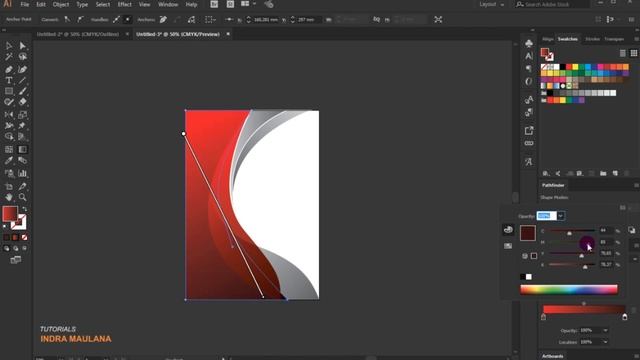This screenshot has width=640, height=360.
Task: Select the Type tool
Action: click(9, 80)
